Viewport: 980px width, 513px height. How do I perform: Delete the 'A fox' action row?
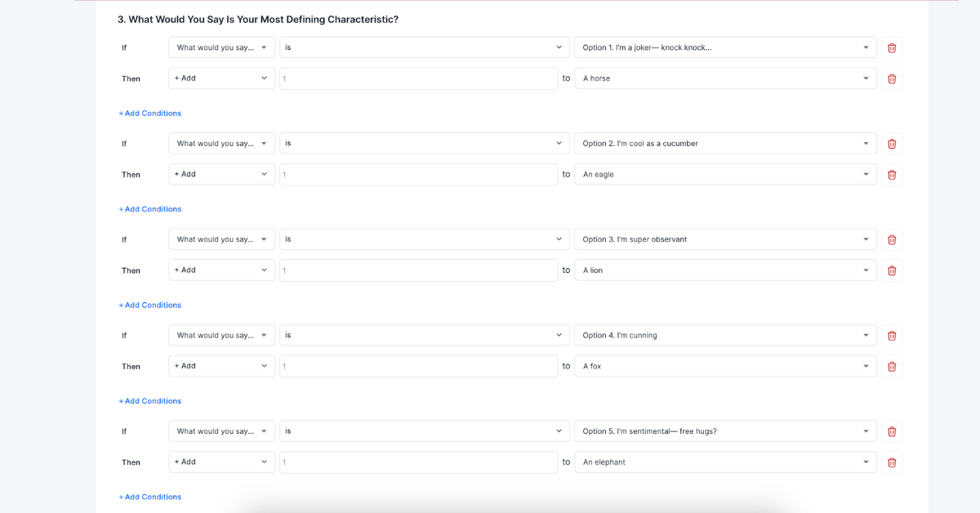pyautogui.click(x=892, y=366)
